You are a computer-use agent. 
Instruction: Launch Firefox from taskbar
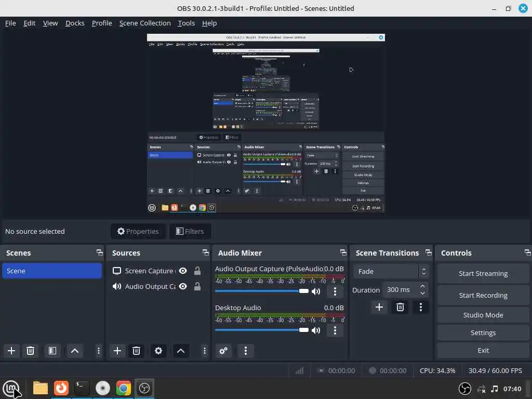point(61,388)
